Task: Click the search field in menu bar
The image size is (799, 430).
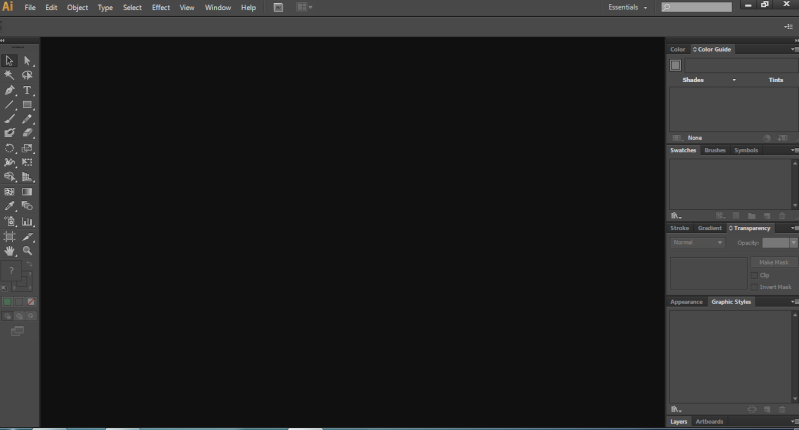Action: tap(697, 7)
